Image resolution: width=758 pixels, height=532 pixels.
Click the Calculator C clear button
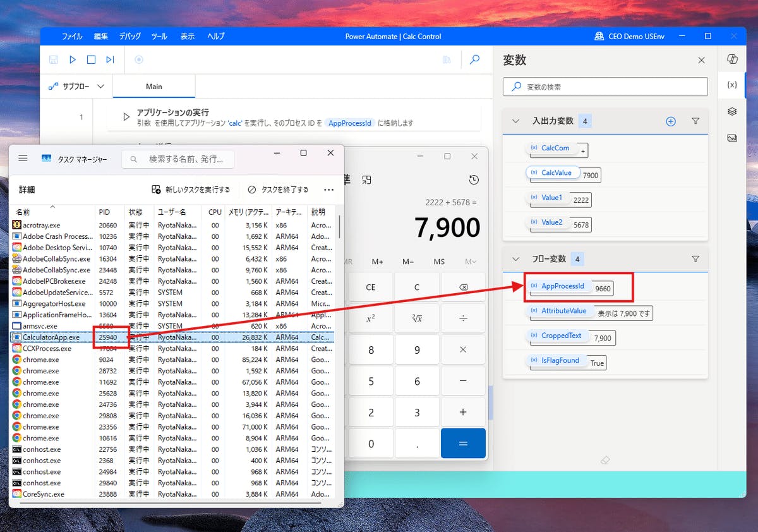417,287
